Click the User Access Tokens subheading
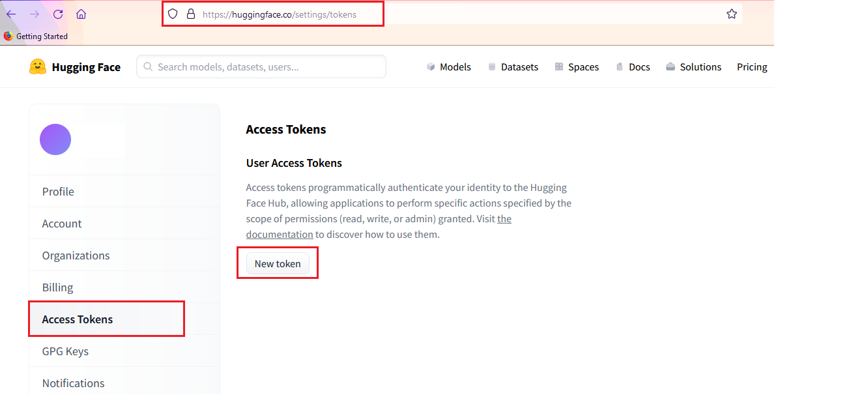 (294, 163)
